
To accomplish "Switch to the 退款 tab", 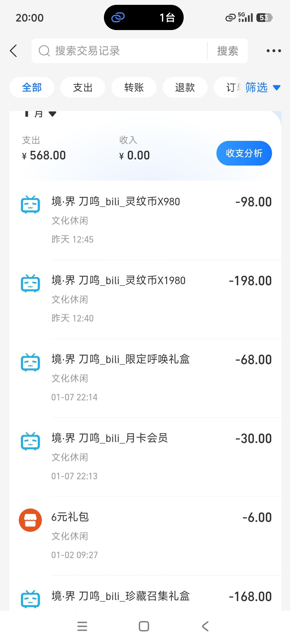I will pyautogui.click(x=185, y=87).
